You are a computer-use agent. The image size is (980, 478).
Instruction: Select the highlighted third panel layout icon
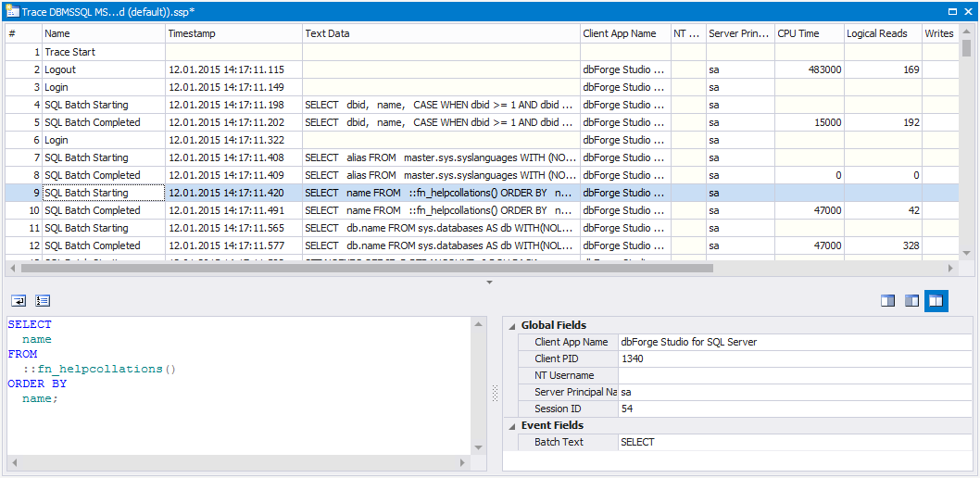(936, 301)
